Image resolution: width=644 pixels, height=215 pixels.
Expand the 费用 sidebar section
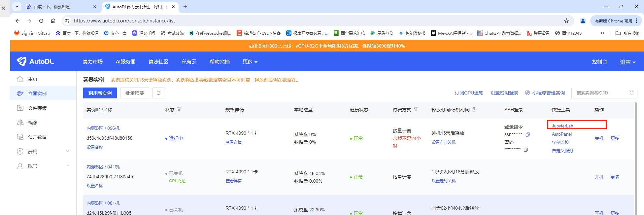[x=68, y=151]
